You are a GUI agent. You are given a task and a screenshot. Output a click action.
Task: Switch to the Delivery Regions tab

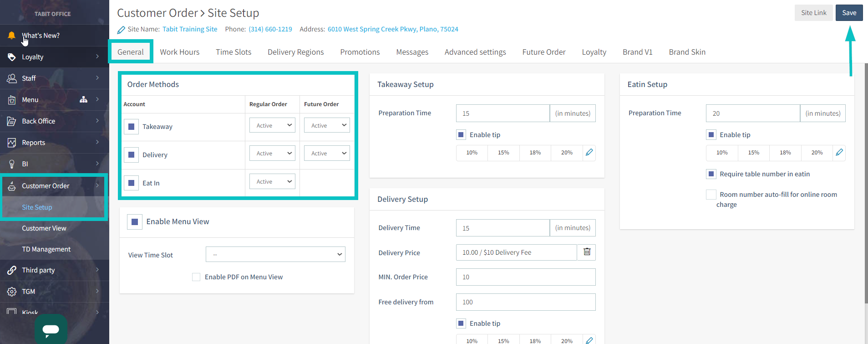[296, 52]
